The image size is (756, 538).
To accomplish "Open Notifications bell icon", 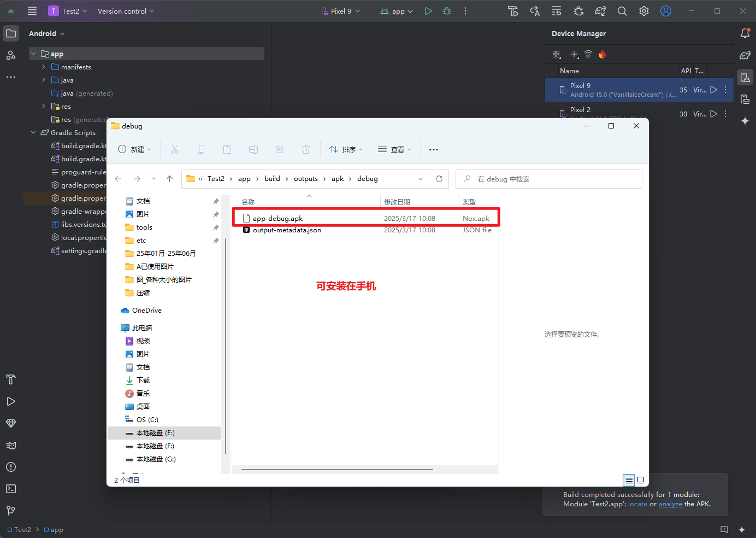I will [x=745, y=33].
